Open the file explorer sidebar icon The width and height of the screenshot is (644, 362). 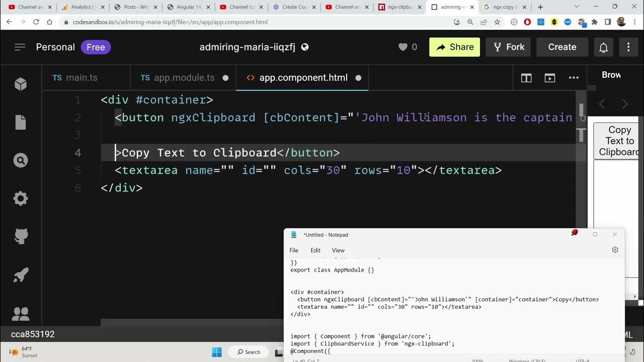21,123
